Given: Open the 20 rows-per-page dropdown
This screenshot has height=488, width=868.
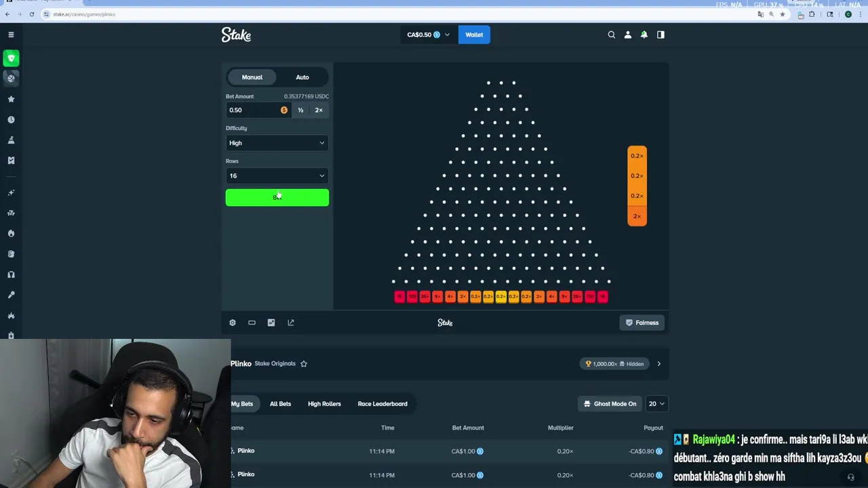Looking at the screenshot, I should pos(656,404).
